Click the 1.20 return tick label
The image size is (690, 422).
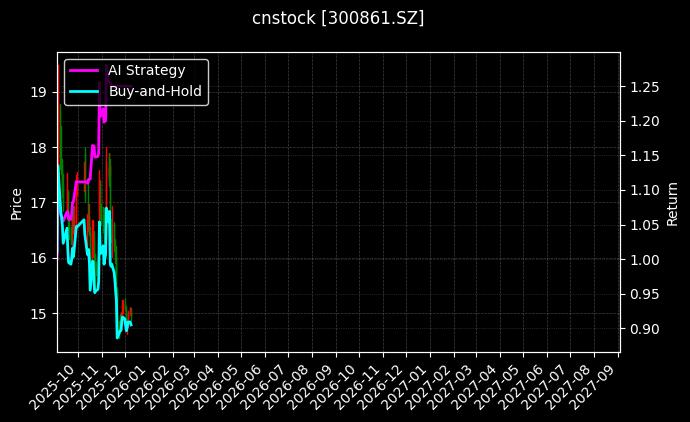(645, 121)
